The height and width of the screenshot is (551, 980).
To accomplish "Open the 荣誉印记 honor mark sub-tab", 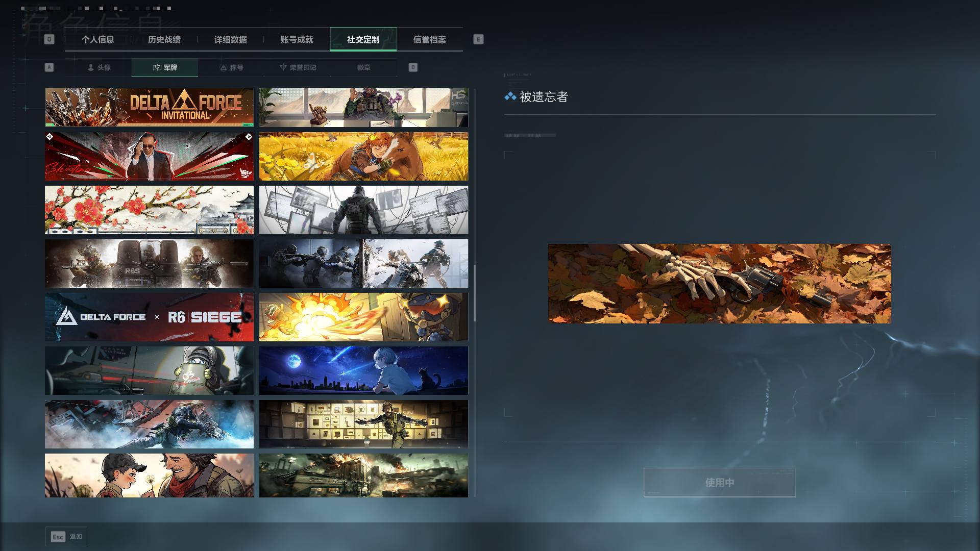I will [x=298, y=67].
